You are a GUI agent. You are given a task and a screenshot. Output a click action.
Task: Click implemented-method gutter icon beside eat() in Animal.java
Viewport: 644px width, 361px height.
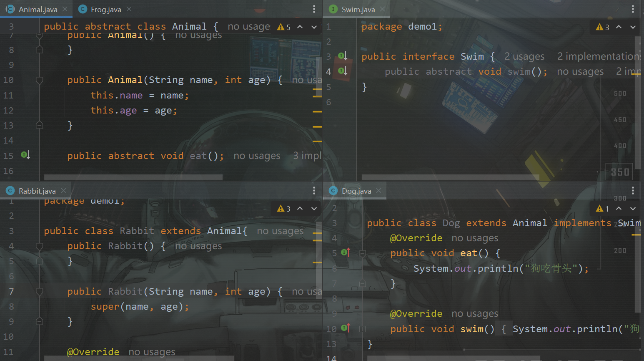[25, 155]
